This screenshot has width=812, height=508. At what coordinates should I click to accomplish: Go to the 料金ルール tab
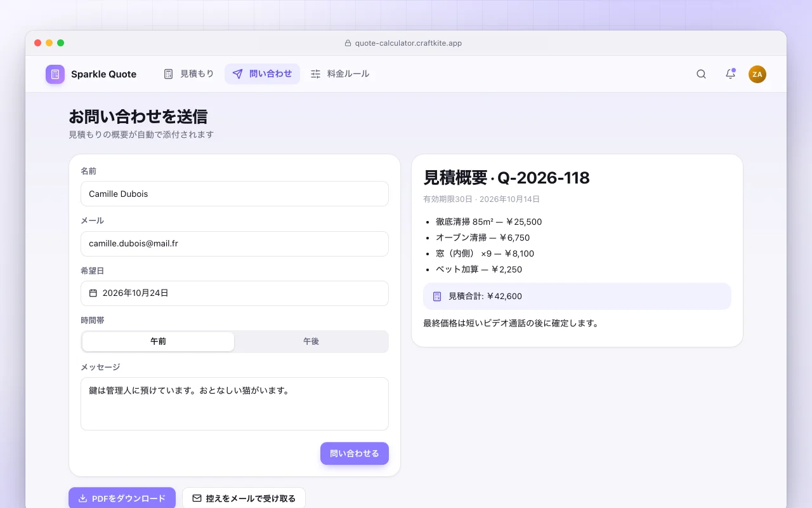tap(339, 74)
